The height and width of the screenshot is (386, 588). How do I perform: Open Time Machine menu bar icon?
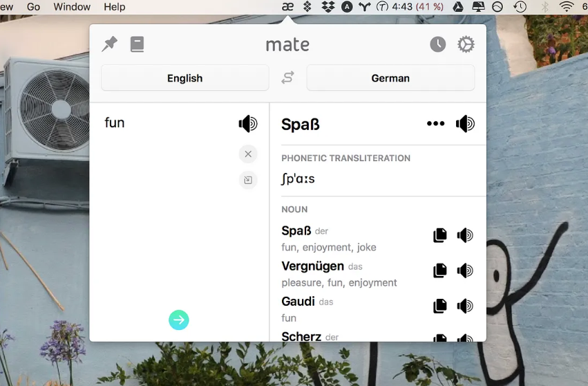tap(520, 7)
